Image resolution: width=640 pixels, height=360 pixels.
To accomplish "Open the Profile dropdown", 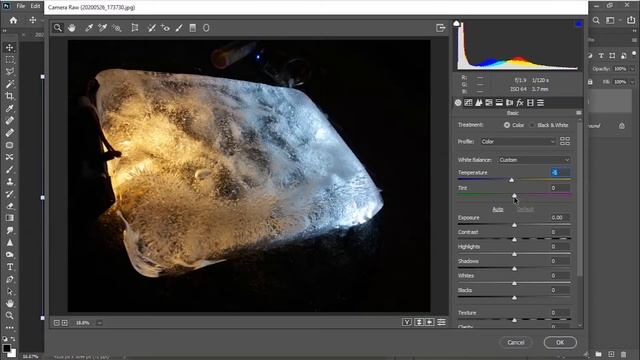I will [x=518, y=142].
